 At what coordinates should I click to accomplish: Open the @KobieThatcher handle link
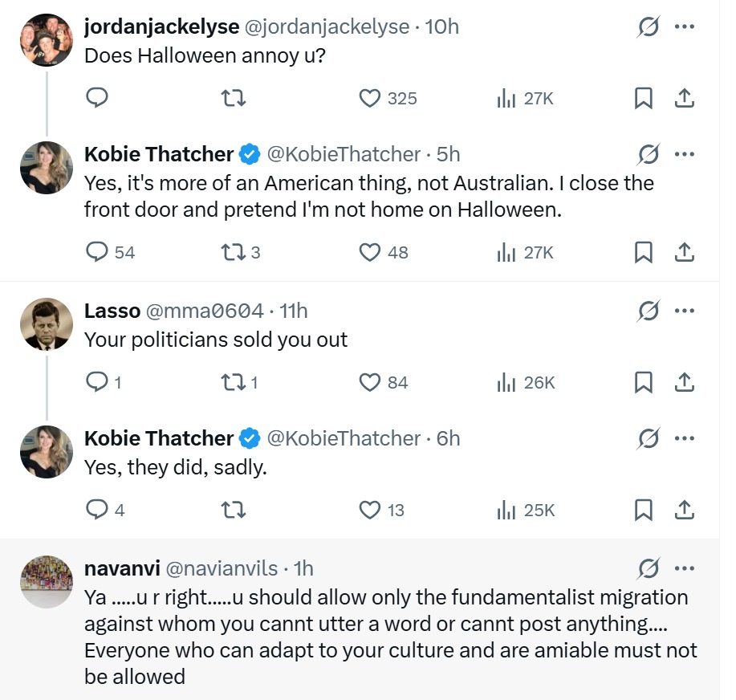[343, 154]
